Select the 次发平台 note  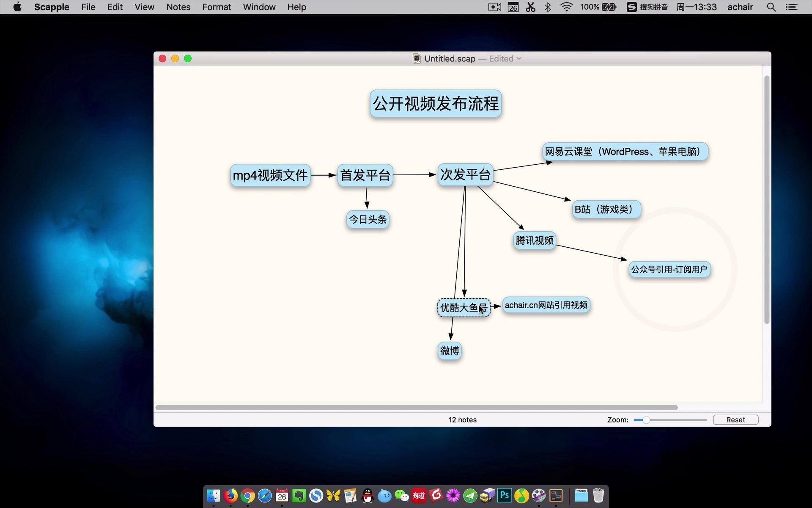pos(465,174)
